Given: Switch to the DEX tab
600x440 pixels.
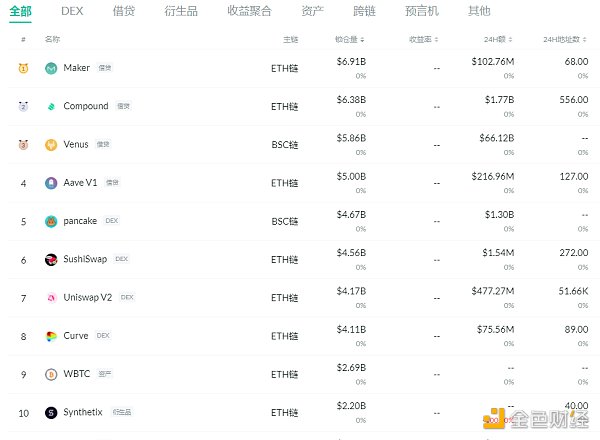Looking at the screenshot, I should pyautogui.click(x=72, y=11).
